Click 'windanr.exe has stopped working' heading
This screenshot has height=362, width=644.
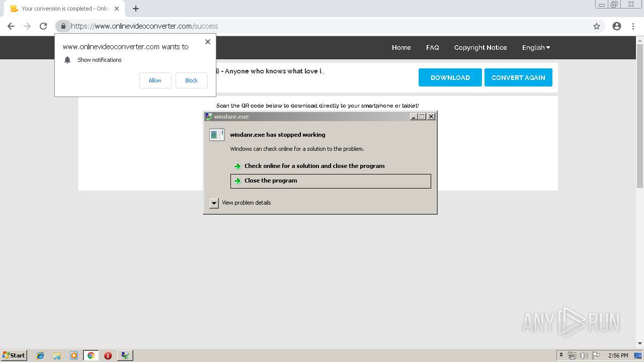[278, 135]
